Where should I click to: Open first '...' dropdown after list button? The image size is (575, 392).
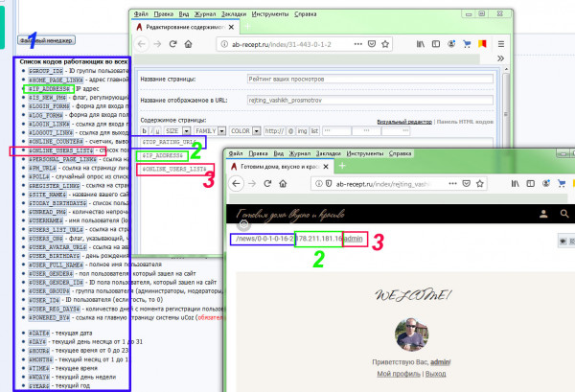(x=336, y=131)
